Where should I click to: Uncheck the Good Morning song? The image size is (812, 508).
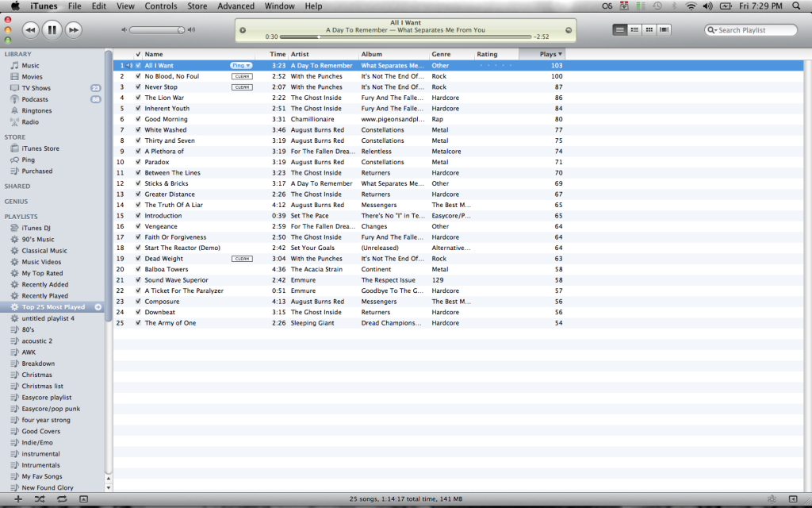[138, 119]
